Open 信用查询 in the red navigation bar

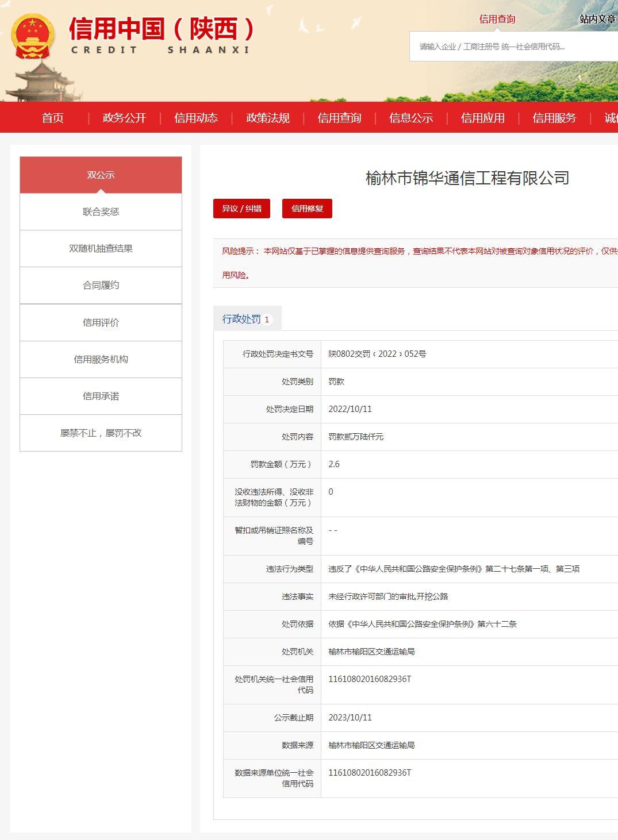click(x=339, y=118)
